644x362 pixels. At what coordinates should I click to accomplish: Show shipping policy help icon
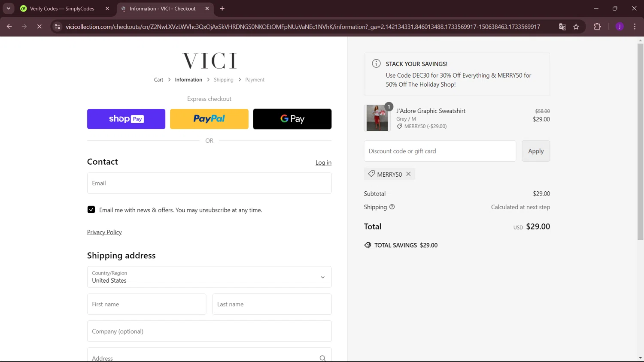click(392, 207)
